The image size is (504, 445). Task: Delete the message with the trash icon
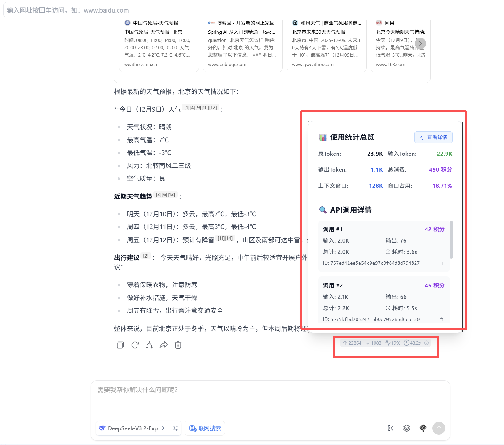pos(178,345)
